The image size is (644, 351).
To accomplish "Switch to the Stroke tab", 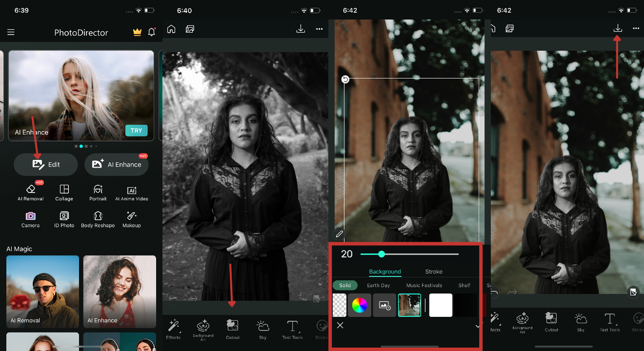I will click(434, 272).
